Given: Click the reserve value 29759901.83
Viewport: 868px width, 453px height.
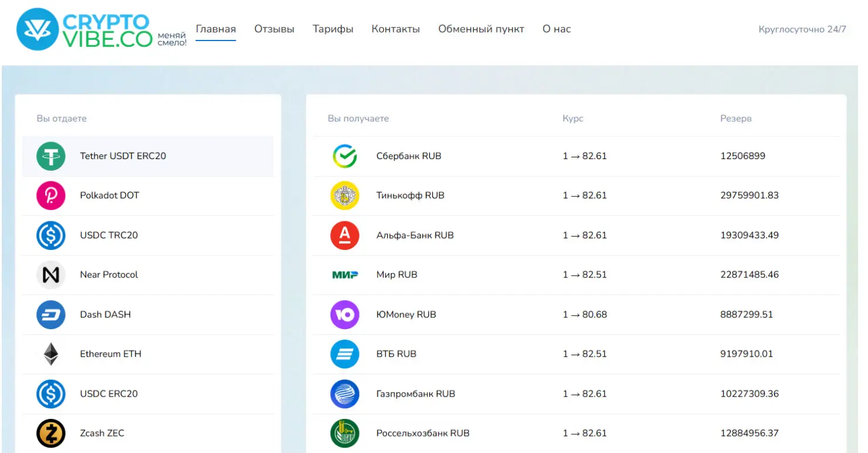Looking at the screenshot, I should [750, 195].
